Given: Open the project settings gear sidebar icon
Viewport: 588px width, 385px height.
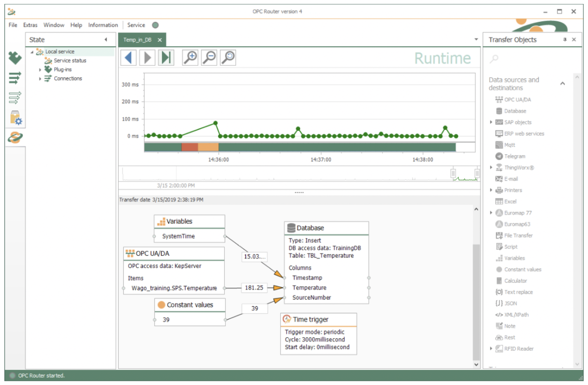Looking at the screenshot, I should [x=16, y=118].
